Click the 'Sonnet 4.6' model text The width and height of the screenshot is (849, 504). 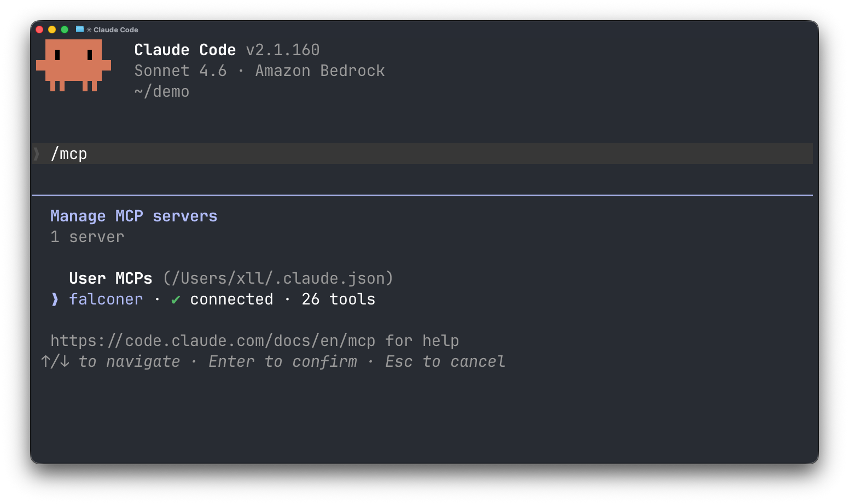coord(181,71)
